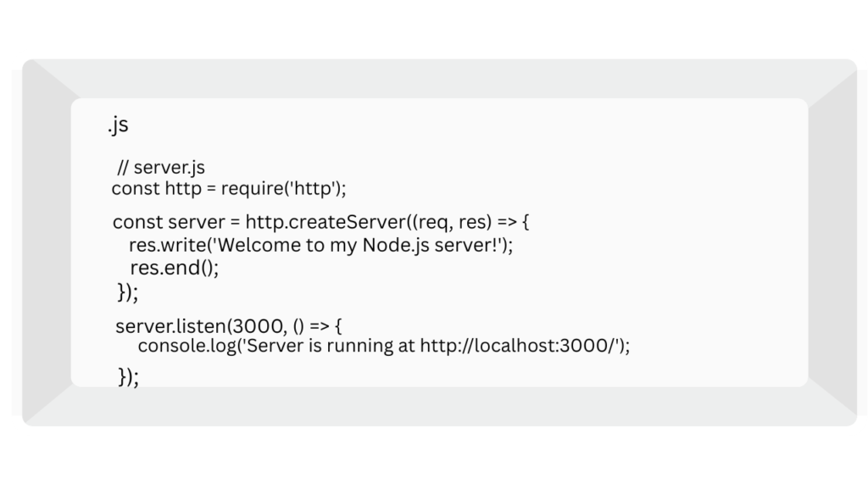Click the "// server.js" comment line

pos(161,168)
